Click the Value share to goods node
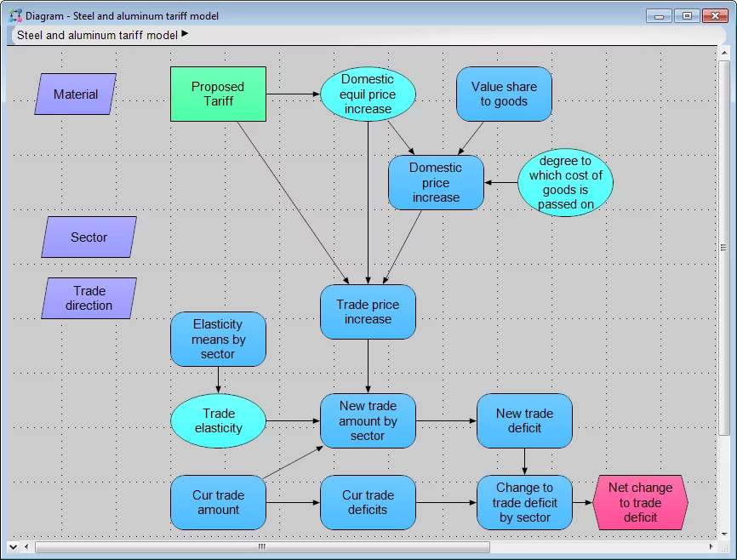This screenshot has height=560, width=737. coord(504,94)
